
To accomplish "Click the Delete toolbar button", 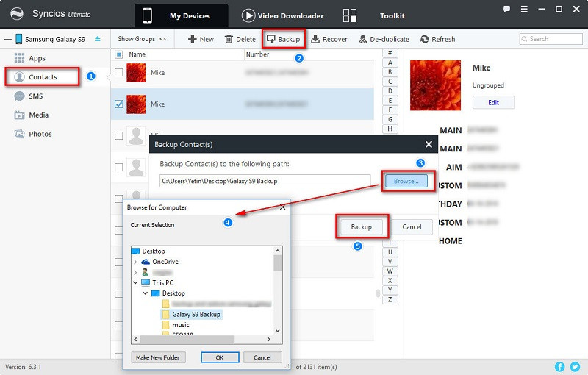I will [240, 39].
